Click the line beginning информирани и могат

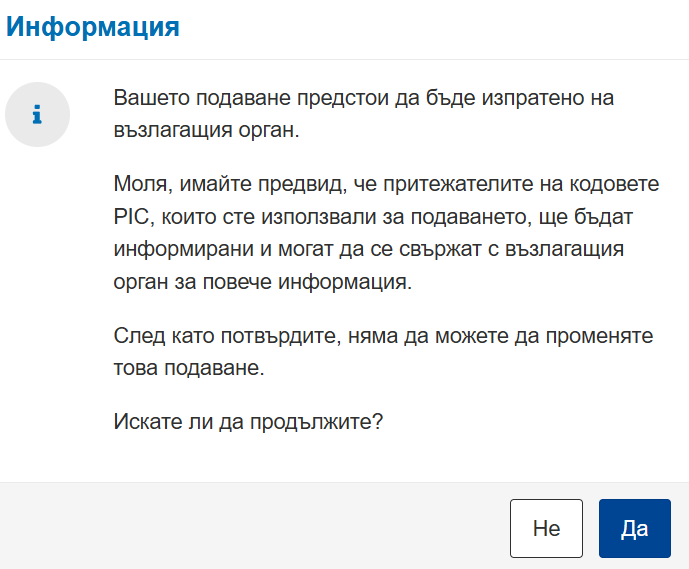pyautogui.click(x=369, y=249)
